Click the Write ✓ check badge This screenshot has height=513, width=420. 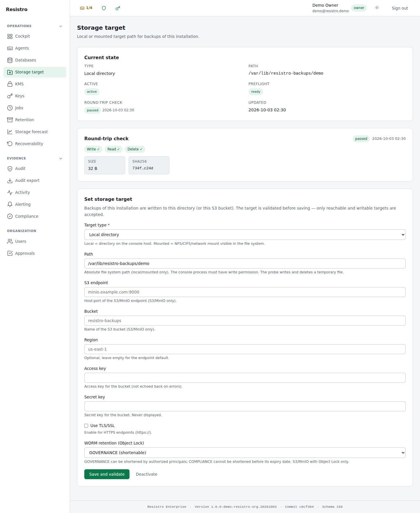pyautogui.click(x=93, y=149)
